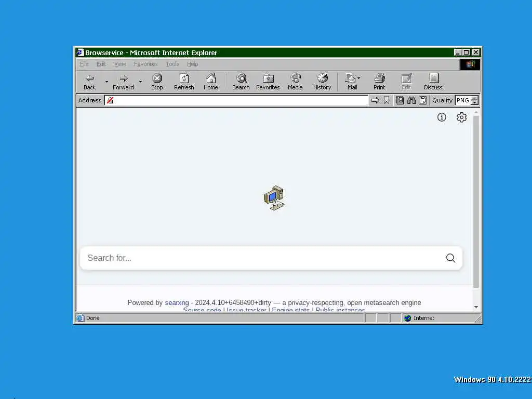532x399 pixels.
Task: Decrease Quality with the down stepper arrow
Action: (475, 102)
